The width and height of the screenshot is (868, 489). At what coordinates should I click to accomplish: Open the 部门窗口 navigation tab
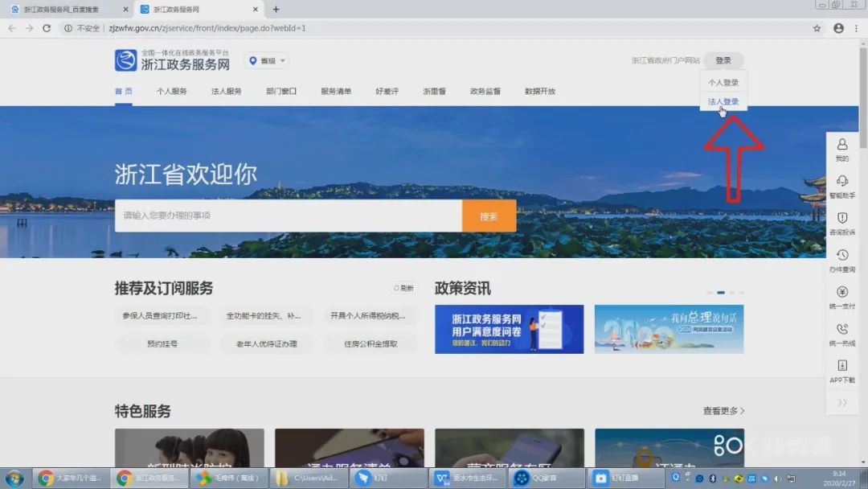coord(281,92)
